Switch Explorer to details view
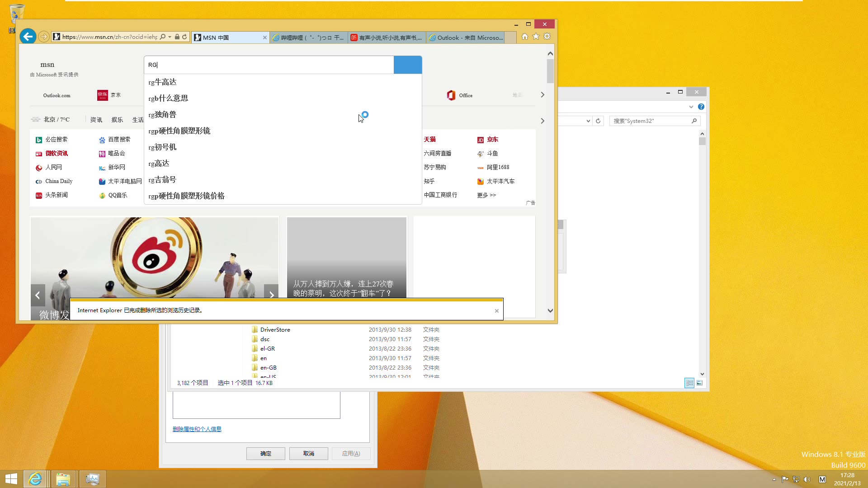Image resolution: width=868 pixels, height=488 pixels. [x=689, y=383]
